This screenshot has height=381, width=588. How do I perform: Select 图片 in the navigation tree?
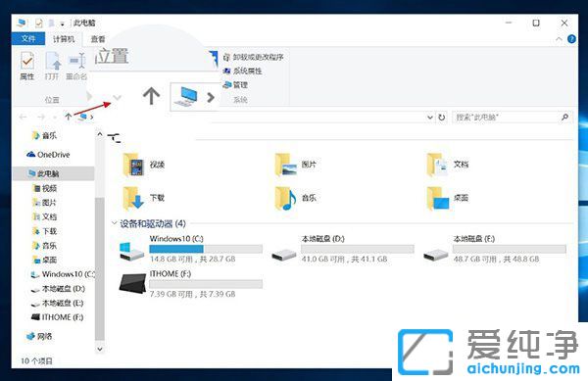[45, 203]
